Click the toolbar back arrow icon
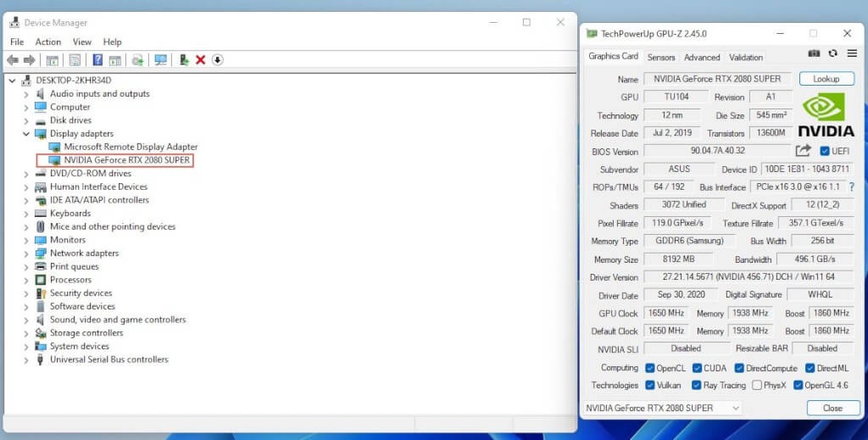The image size is (868, 440). [13, 60]
